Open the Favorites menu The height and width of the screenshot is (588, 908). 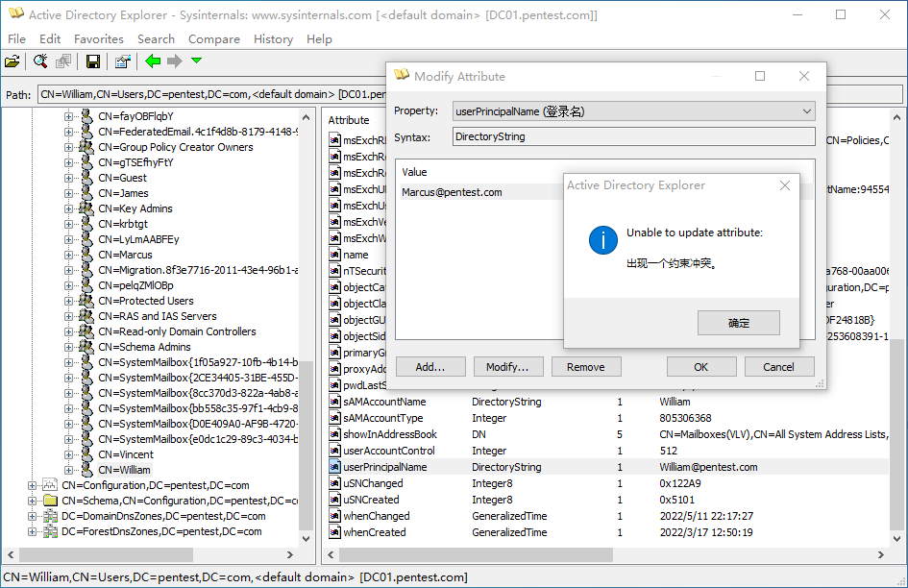point(99,38)
